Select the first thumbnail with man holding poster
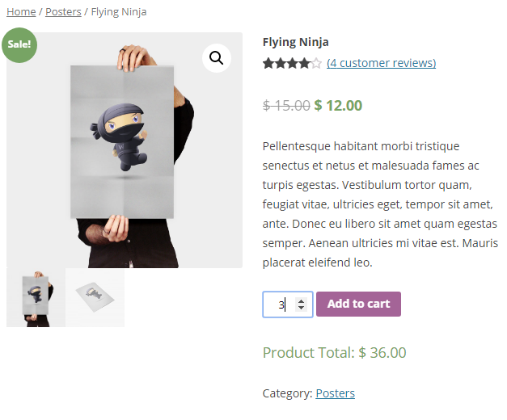Image resolution: width=507 pixels, height=420 pixels. 36,297
